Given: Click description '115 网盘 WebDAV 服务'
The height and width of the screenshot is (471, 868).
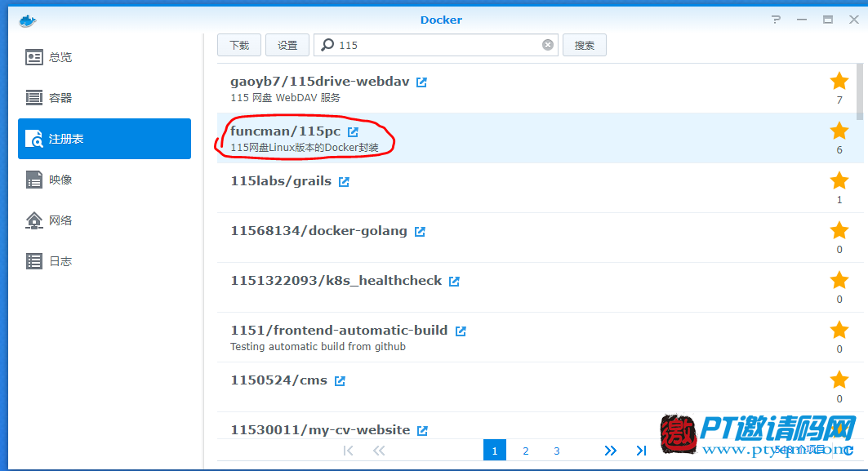Looking at the screenshot, I should click(x=285, y=98).
